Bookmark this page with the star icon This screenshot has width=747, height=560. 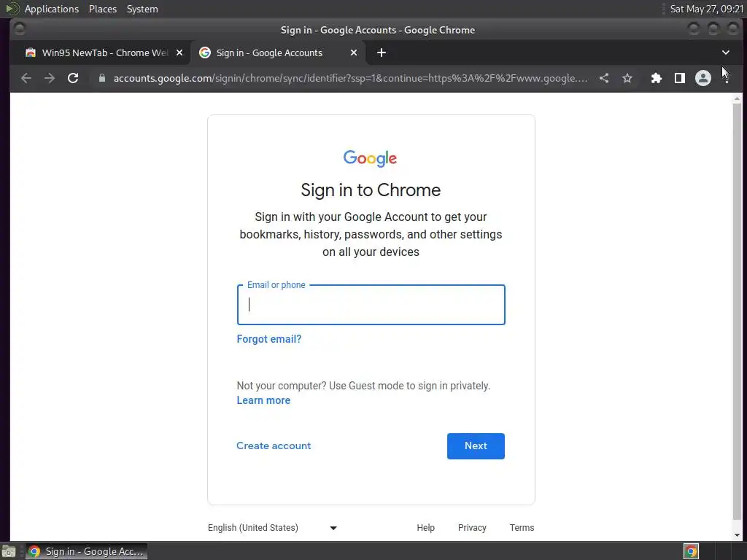pos(627,78)
